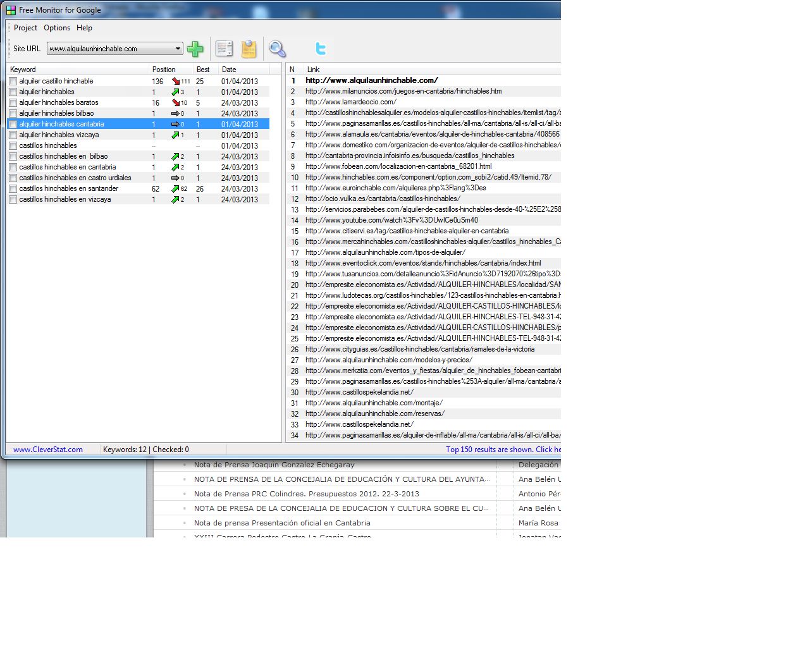Check the 'alquiler hinchables cantabria' checkbox

click(13, 124)
